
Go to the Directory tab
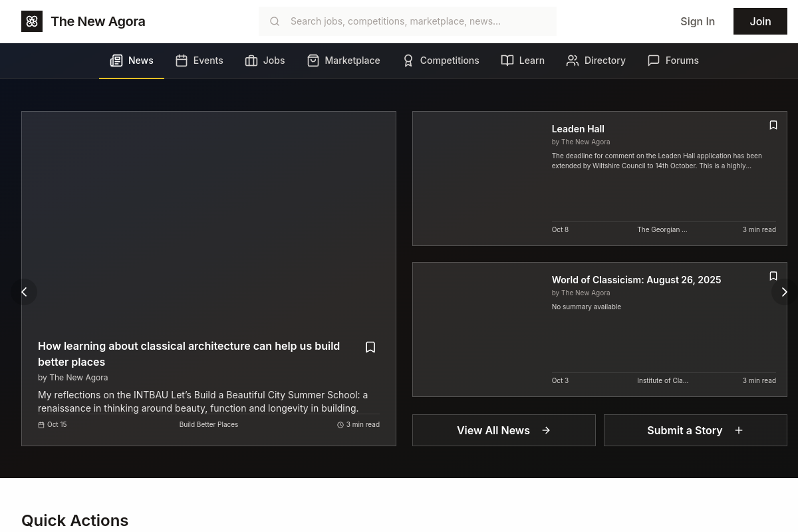(596, 61)
